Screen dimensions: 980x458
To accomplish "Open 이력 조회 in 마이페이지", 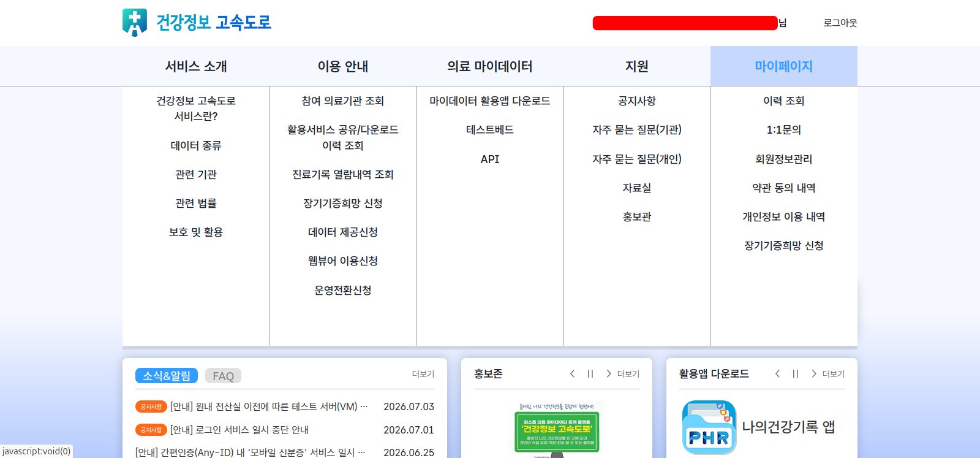I will [x=784, y=101].
